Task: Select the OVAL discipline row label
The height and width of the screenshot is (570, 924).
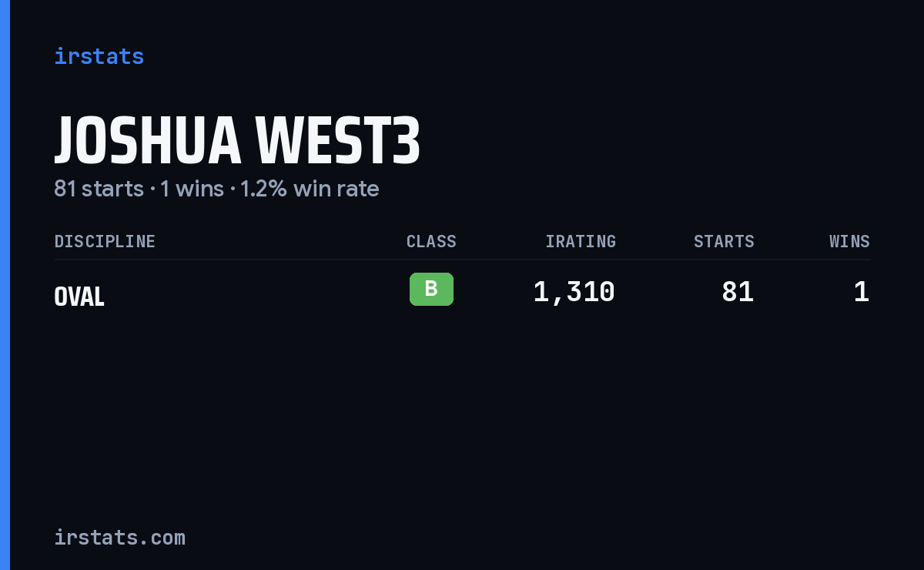Action: pos(79,297)
